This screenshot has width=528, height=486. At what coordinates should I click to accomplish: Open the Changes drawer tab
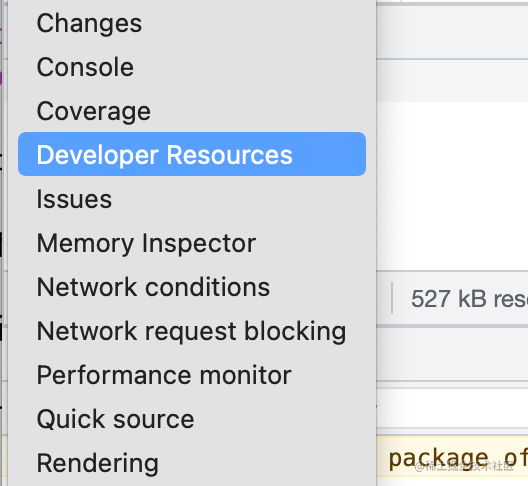click(89, 24)
